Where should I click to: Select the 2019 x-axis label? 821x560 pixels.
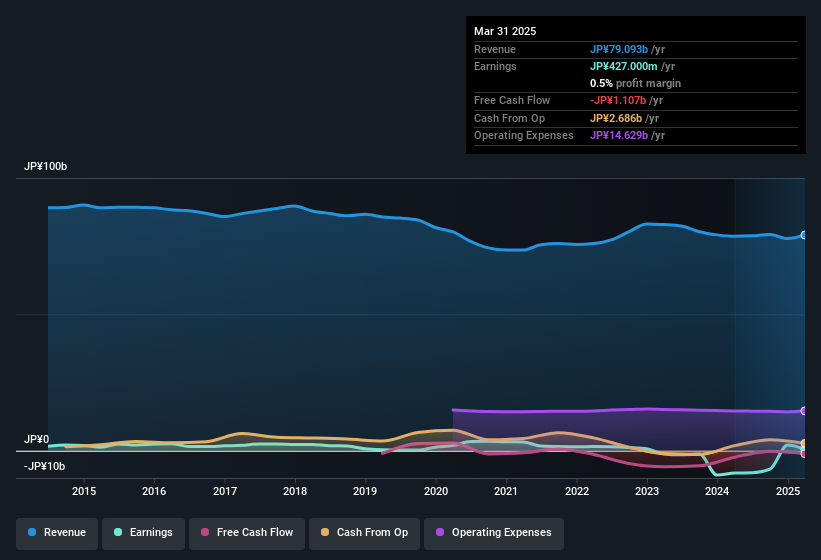point(365,491)
